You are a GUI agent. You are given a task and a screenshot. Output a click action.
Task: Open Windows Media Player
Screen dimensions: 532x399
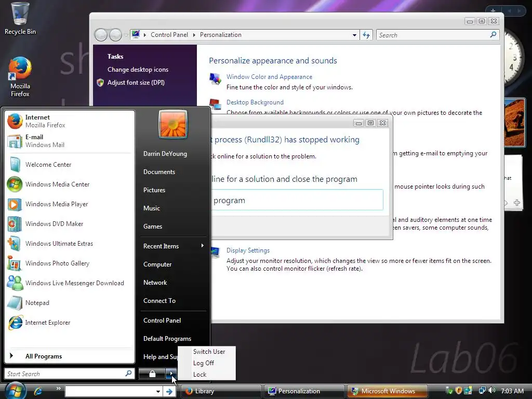coord(70,204)
